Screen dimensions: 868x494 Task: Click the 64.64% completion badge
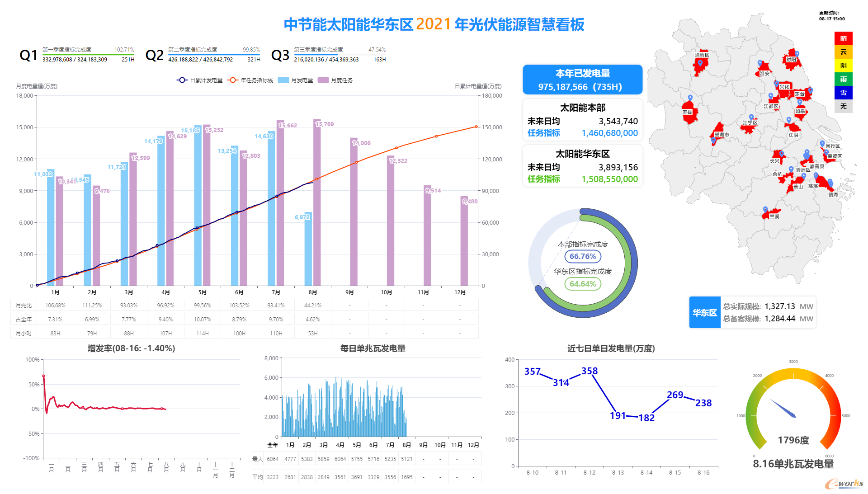pos(582,284)
